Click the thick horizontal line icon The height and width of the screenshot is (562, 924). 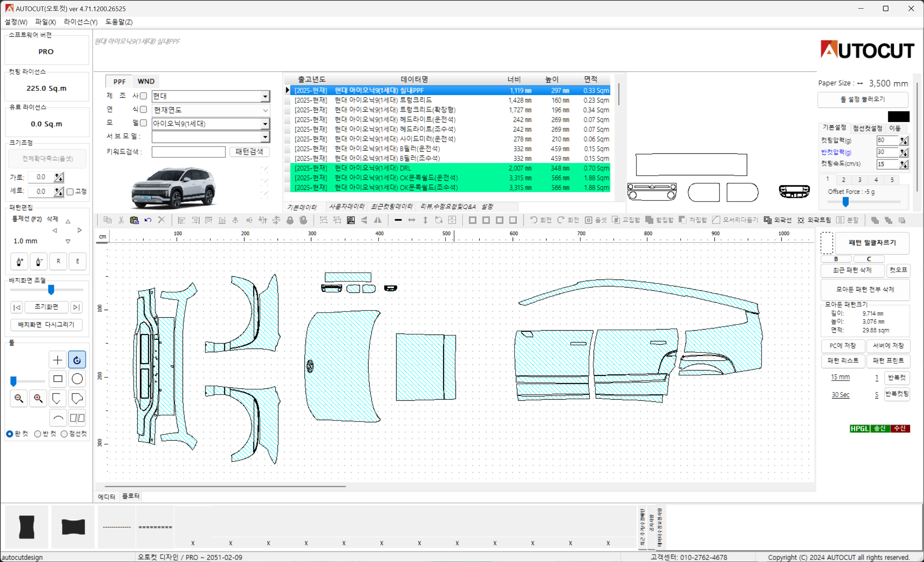(x=398, y=220)
